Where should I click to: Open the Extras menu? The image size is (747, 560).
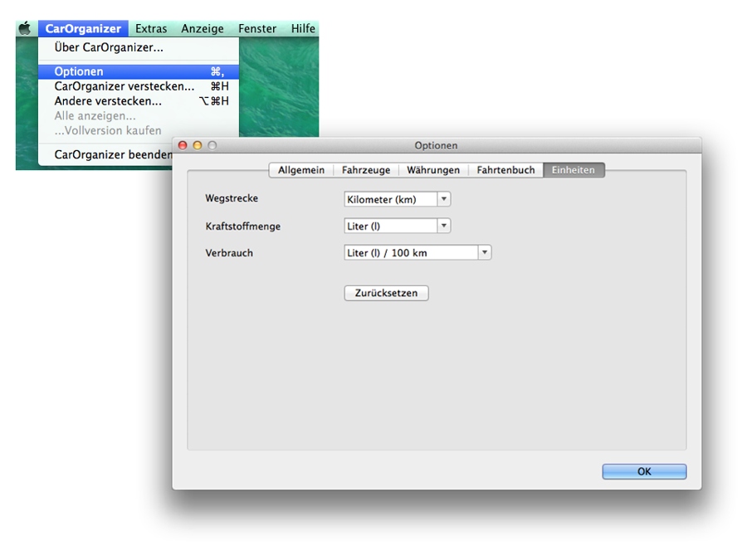(x=151, y=28)
